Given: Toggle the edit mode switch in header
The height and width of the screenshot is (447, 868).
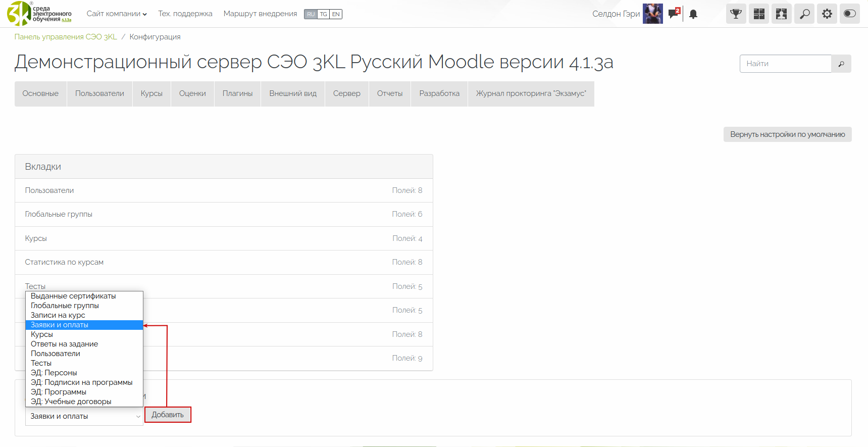Looking at the screenshot, I should tap(850, 14).
